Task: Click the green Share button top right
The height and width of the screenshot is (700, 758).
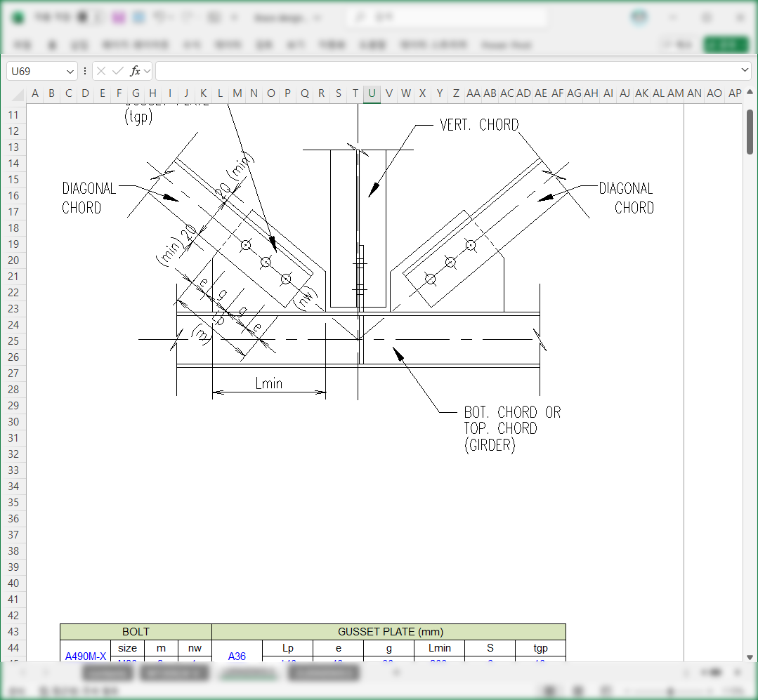Action: pos(725,44)
